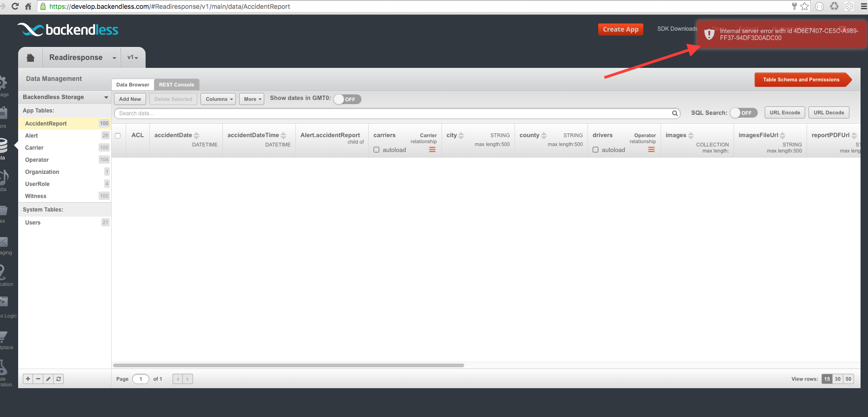Open the Columns dropdown
This screenshot has height=417, width=868.
(219, 99)
